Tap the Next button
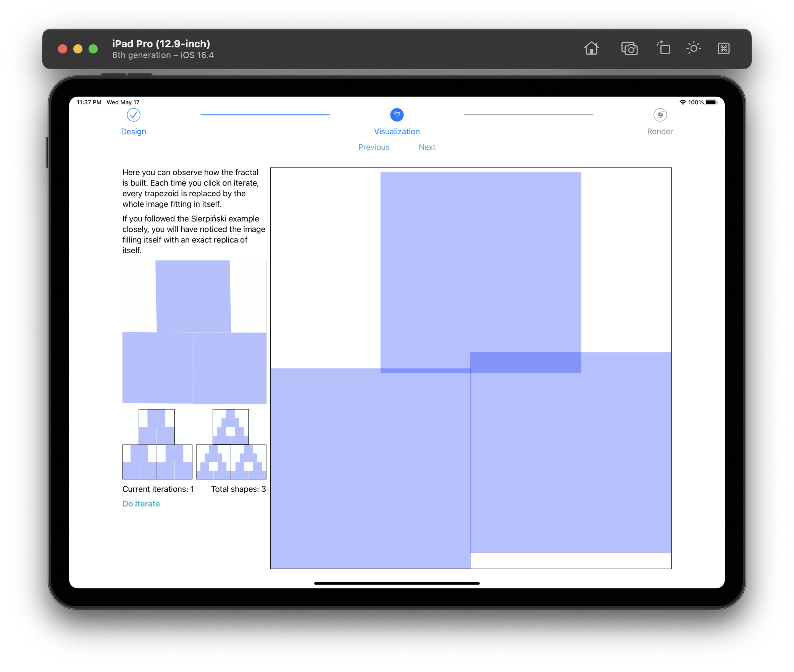This screenshot has height=672, width=794. click(x=427, y=147)
